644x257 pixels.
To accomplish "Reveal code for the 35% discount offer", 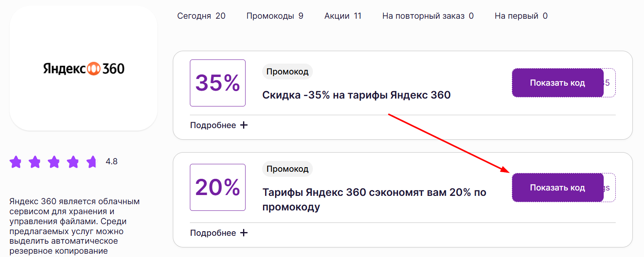I will click(x=557, y=83).
